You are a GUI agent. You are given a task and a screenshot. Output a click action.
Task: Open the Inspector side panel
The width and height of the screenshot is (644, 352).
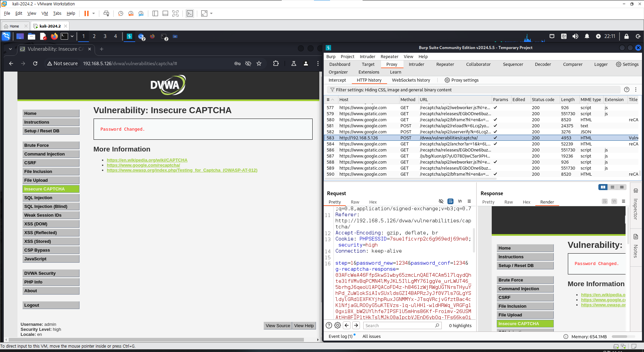point(635,204)
